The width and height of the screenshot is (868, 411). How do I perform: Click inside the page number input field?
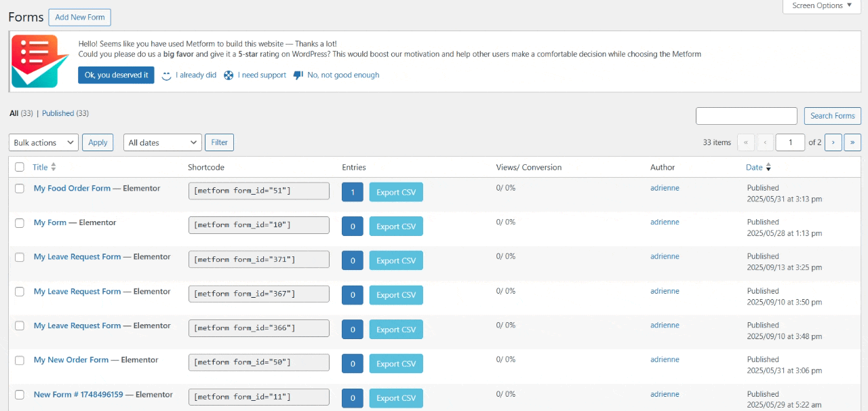tap(789, 142)
